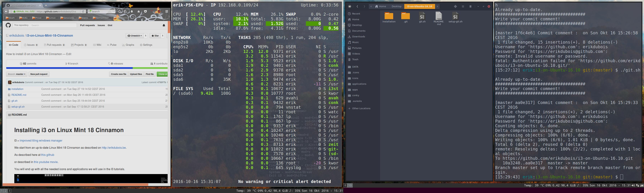The height and width of the screenshot is (193, 644).
Task: Open the Pulse tab
Action: pyautogui.click(x=111, y=45)
